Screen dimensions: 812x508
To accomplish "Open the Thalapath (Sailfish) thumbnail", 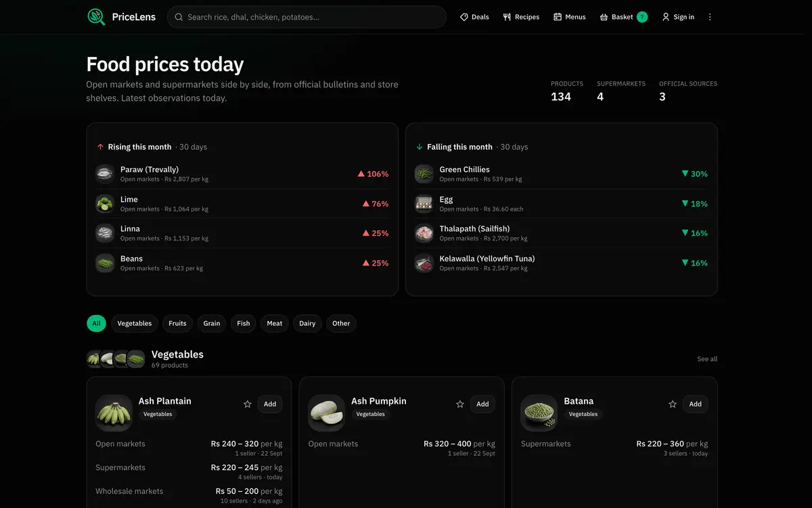I will pos(424,233).
